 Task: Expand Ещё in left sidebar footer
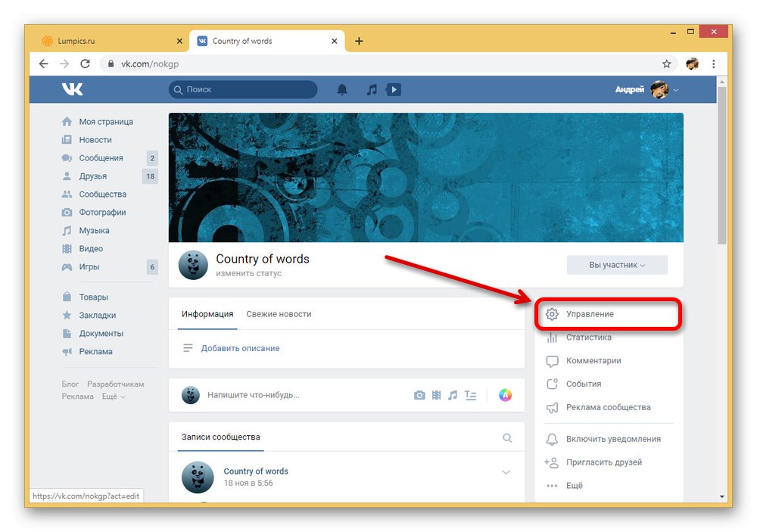point(114,397)
